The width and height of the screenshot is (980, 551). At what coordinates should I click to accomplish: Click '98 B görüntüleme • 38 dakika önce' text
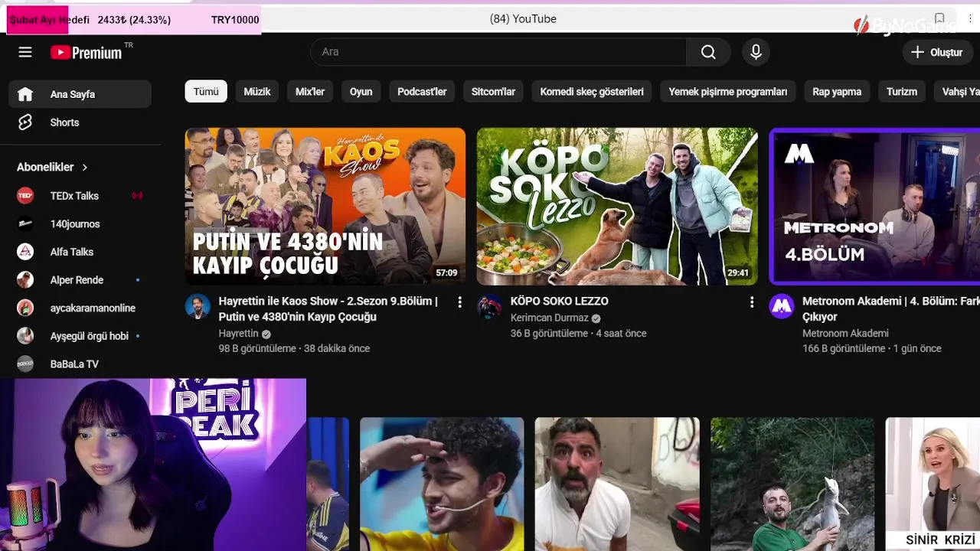coord(294,349)
